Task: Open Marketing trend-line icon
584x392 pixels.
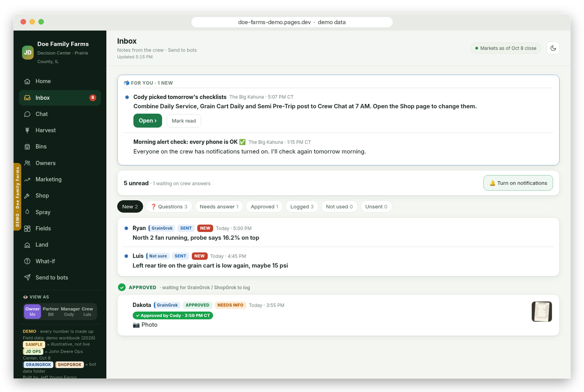Action: coord(27,179)
